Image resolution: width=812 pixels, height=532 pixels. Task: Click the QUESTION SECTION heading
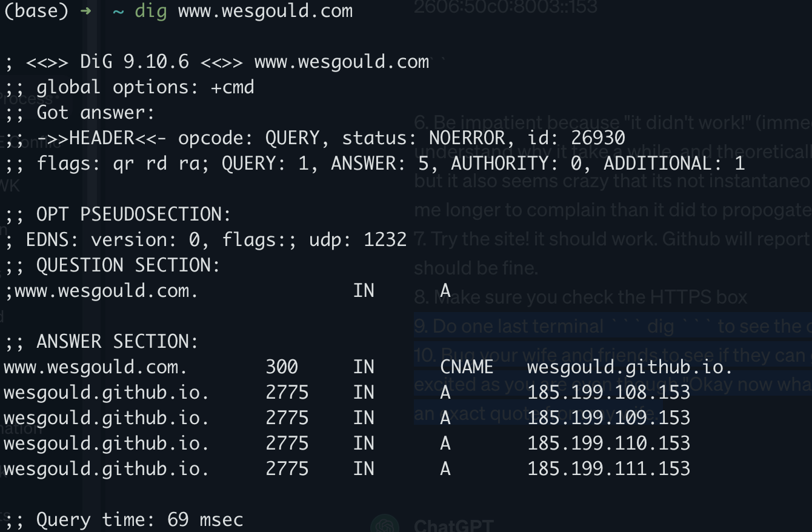[128, 265]
